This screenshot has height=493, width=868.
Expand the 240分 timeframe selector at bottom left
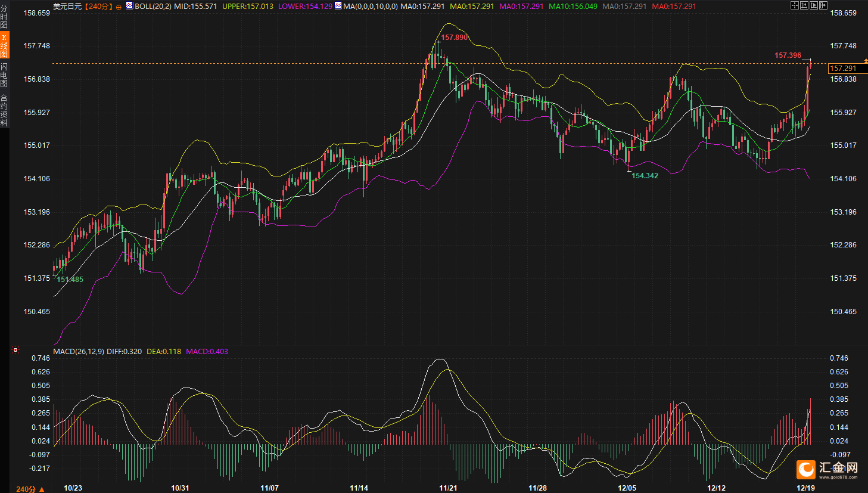coord(30,489)
